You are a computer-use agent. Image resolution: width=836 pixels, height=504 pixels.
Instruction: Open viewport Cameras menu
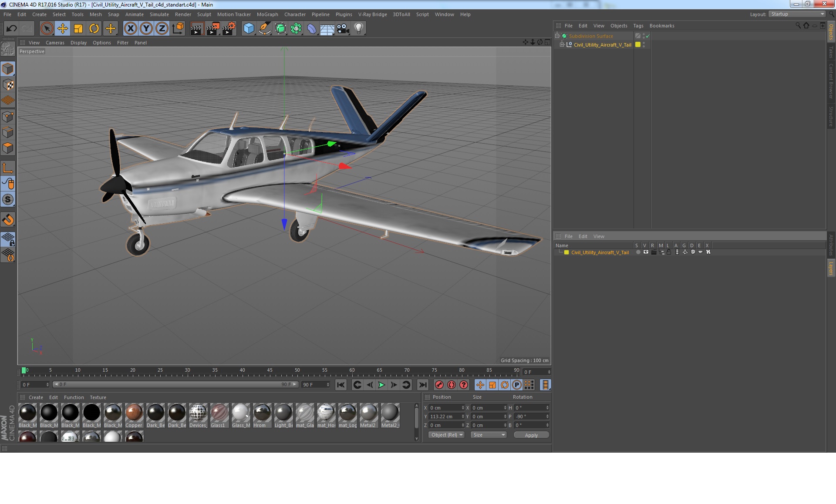(55, 43)
